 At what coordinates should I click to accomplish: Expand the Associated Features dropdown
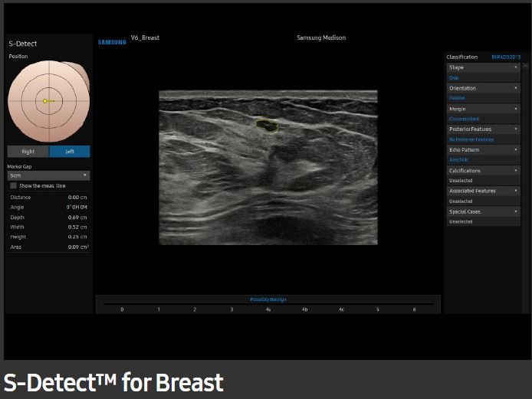click(484, 191)
